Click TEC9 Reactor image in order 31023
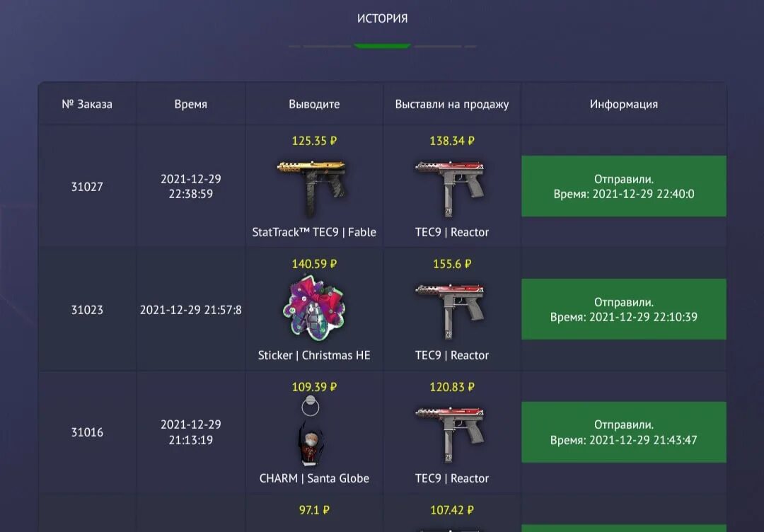 (x=451, y=311)
